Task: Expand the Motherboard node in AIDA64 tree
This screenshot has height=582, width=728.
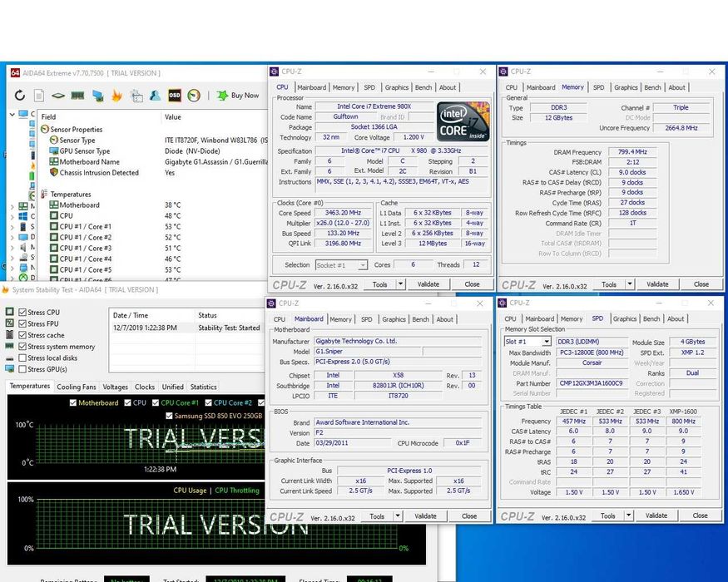Action: pos(12,206)
